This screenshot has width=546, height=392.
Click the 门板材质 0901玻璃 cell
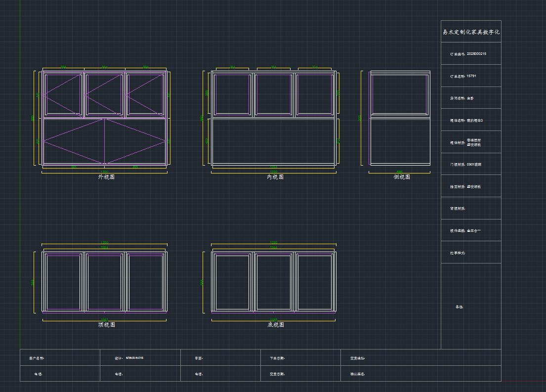pyautogui.click(x=465, y=164)
